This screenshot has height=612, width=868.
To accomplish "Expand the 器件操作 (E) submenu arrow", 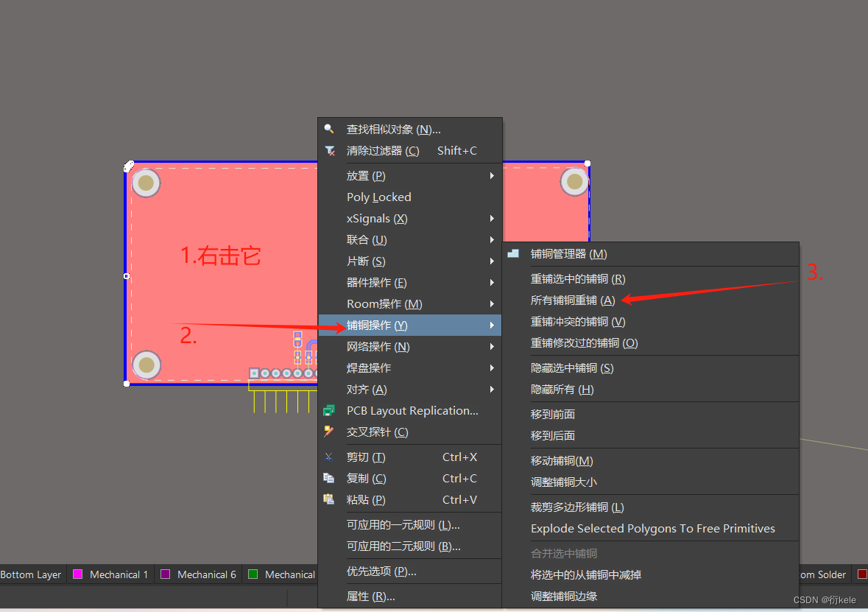I will tap(492, 283).
